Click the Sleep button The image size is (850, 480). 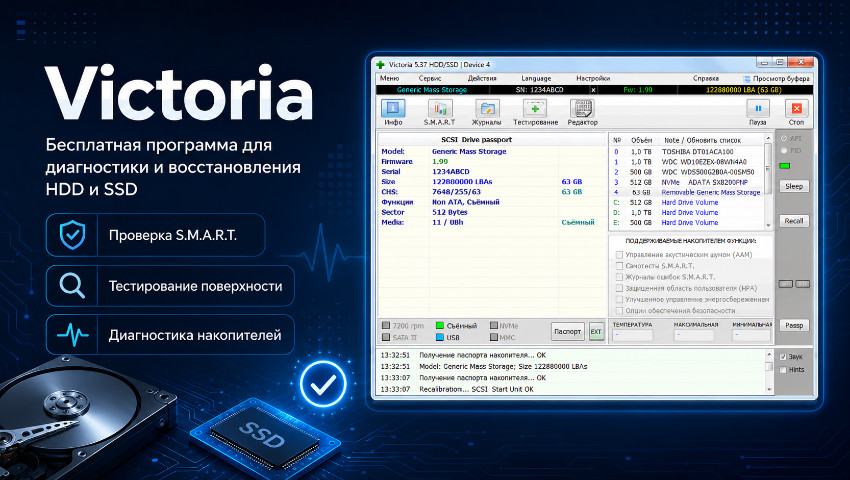coord(794,187)
